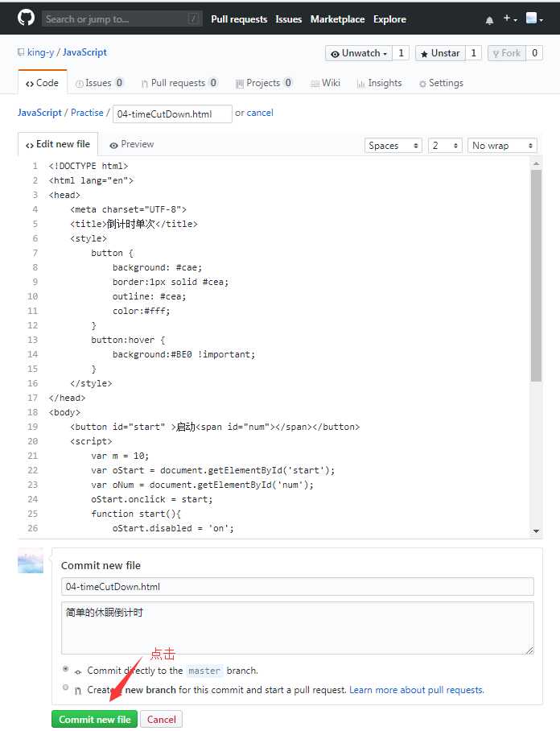
Task: Open the plus create-new menu
Action: [509, 19]
